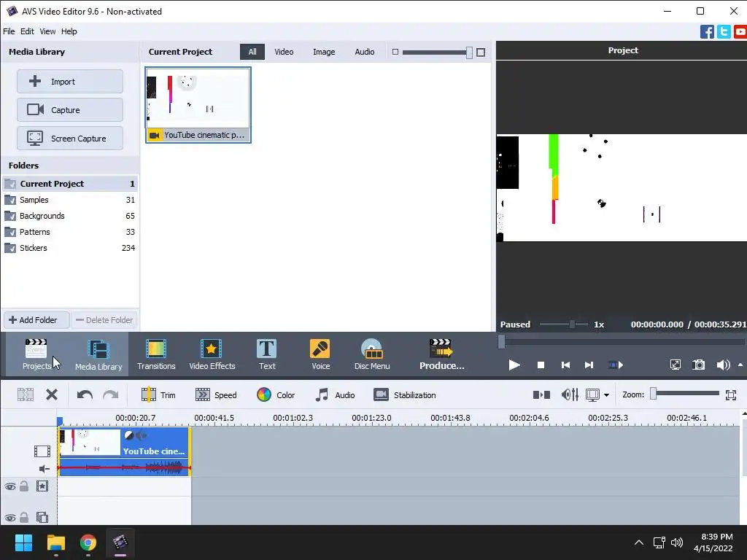Redo the last action
The height and width of the screenshot is (560, 747).
(x=111, y=394)
